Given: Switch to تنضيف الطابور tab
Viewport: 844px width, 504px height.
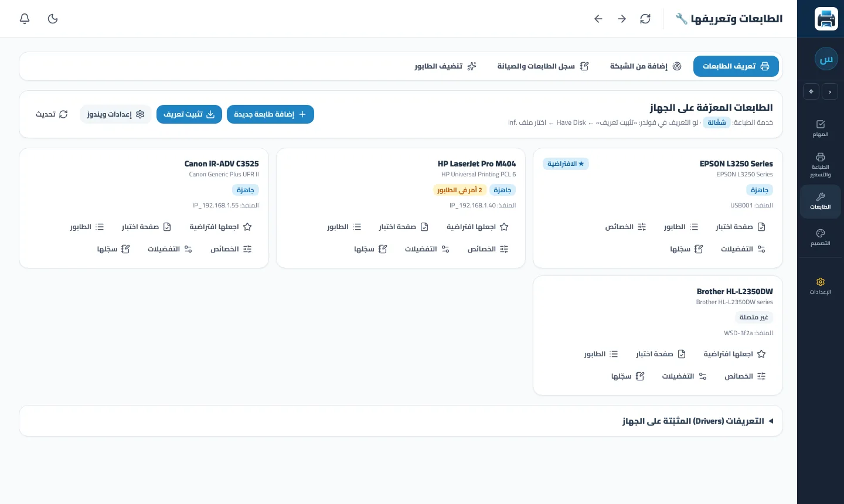Looking at the screenshot, I should (446, 66).
